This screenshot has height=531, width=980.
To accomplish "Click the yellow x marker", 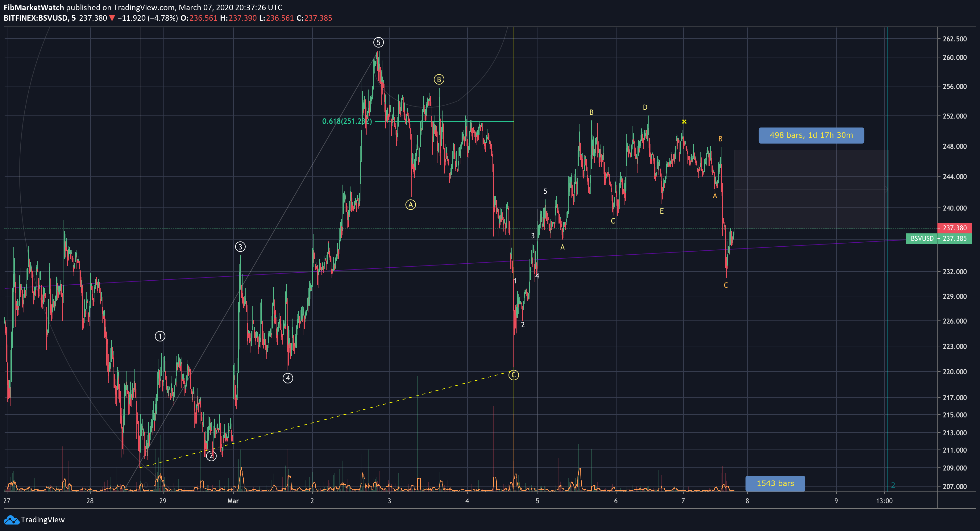I will click(684, 121).
